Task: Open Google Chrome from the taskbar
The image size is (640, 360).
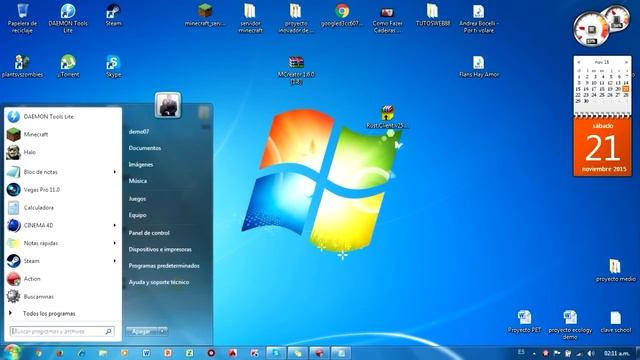Action: point(38,353)
